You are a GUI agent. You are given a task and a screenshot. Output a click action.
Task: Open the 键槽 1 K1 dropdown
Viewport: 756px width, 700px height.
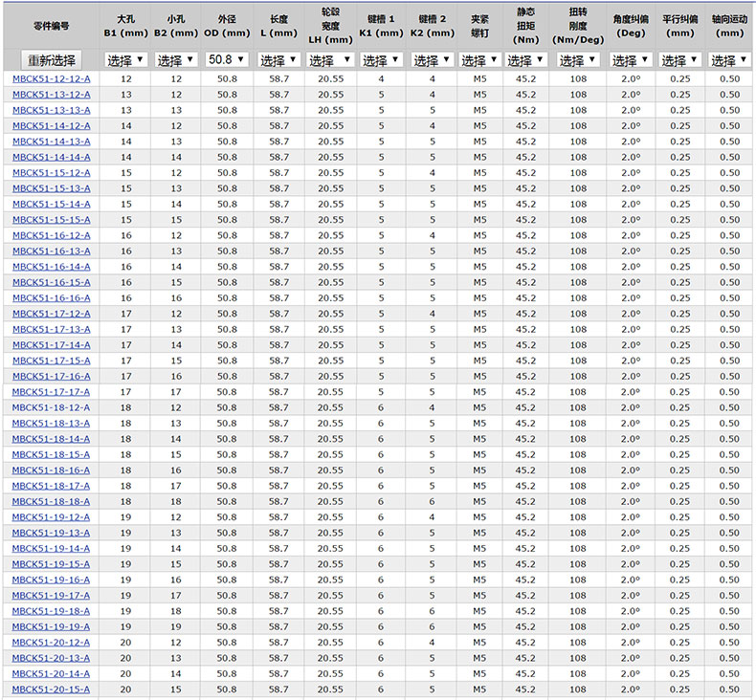coord(381,60)
